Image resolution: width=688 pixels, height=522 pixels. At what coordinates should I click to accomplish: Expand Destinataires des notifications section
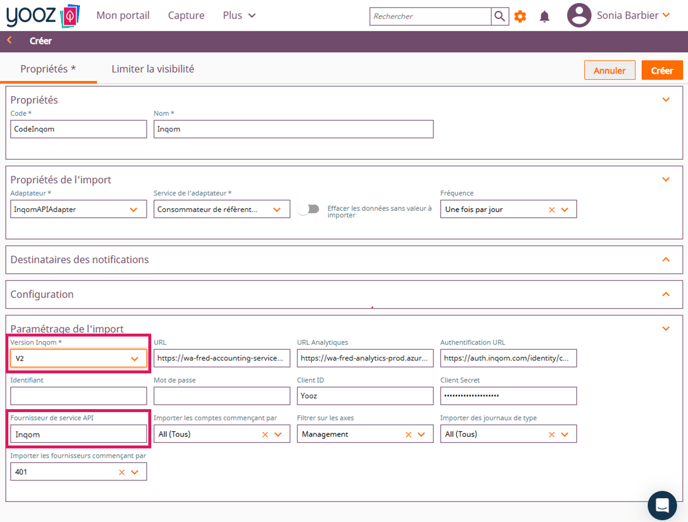(x=666, y=260)
